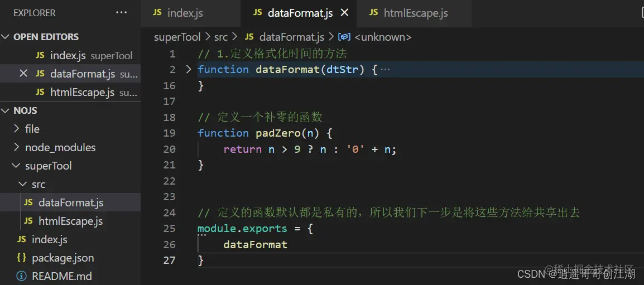The image size is (644, 285).
Task: Expand the node_modules folder
Action: (x=70, y=147)
